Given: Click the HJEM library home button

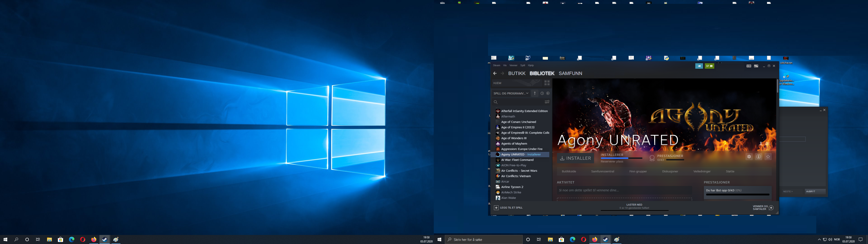Looking at the screenshot, I should point(517,83).
